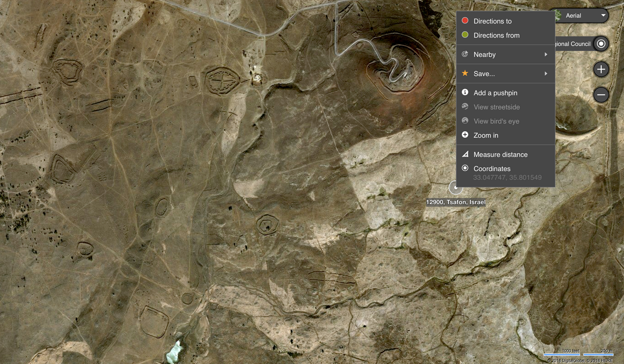
Task: Click the Add a pushpin info icon
Action: coord(465,92)
